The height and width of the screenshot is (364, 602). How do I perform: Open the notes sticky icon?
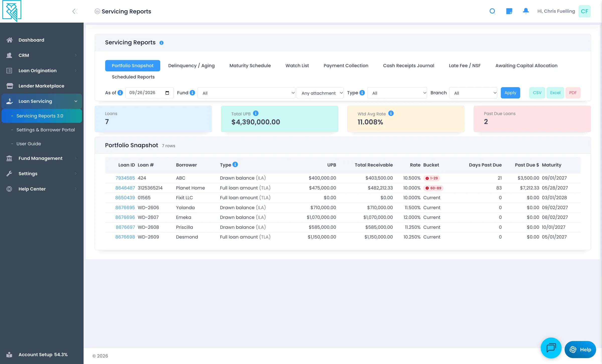(x=509, y=11)
